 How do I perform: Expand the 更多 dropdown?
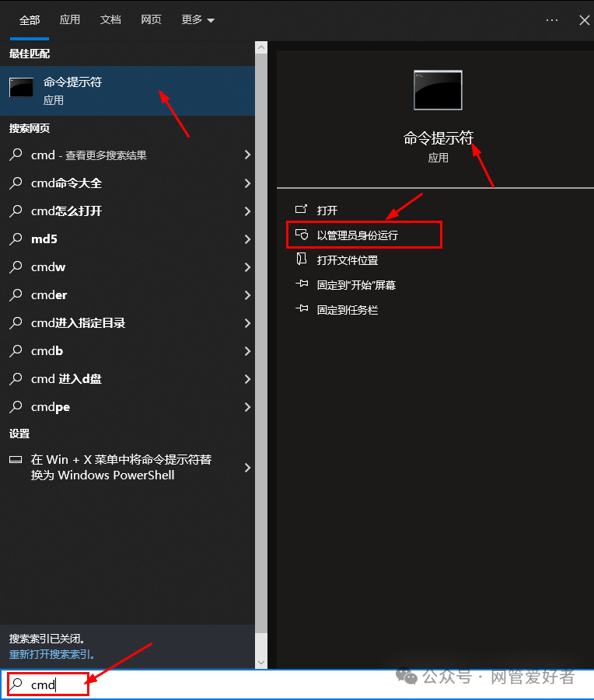click(x=197, y=20)
